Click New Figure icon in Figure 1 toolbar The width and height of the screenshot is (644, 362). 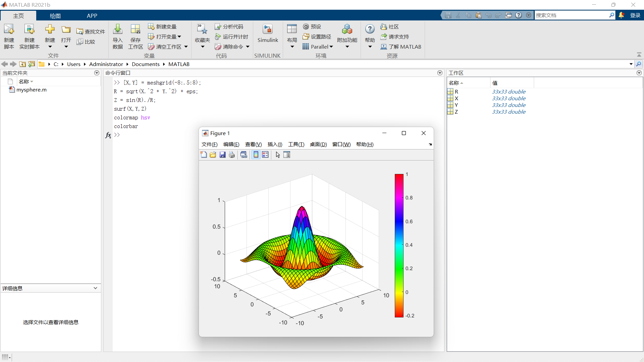[204, 155]
